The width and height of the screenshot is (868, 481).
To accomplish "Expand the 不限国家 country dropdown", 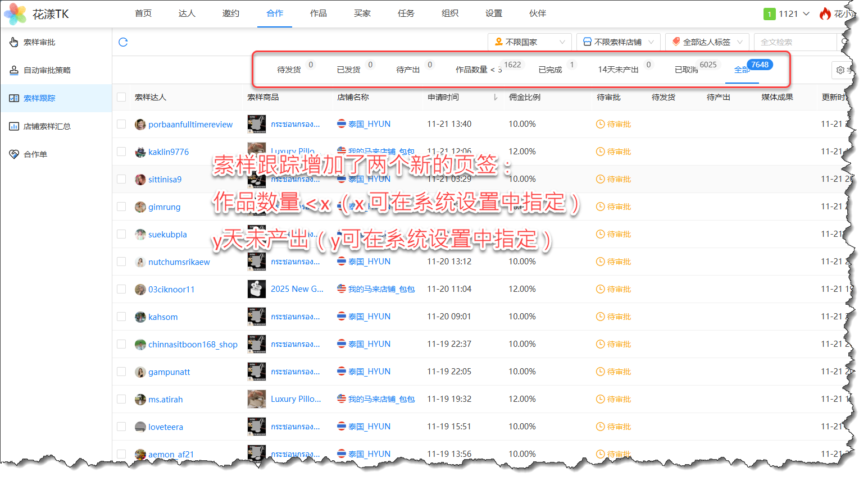I will point(529,42).
